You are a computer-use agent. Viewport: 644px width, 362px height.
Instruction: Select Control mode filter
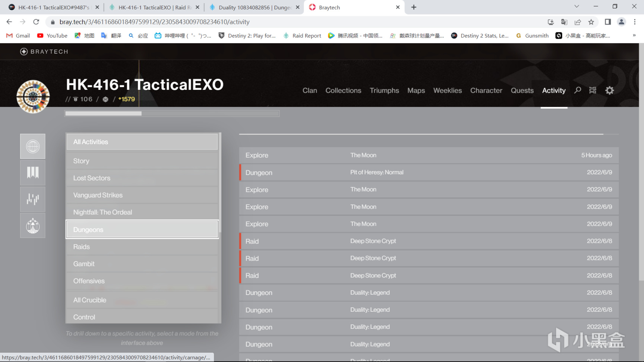click(142, 317)
